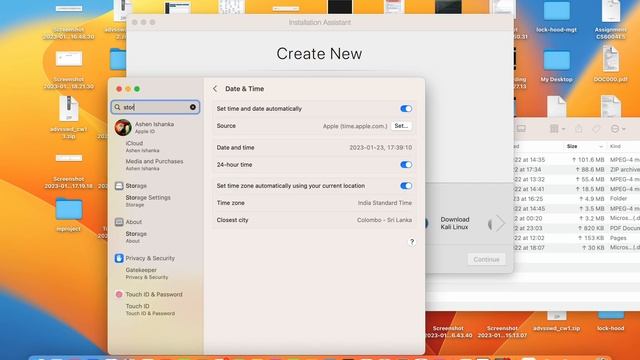Select the project folder on the left desktop
The image size is (640, 360).
point(69,215)
